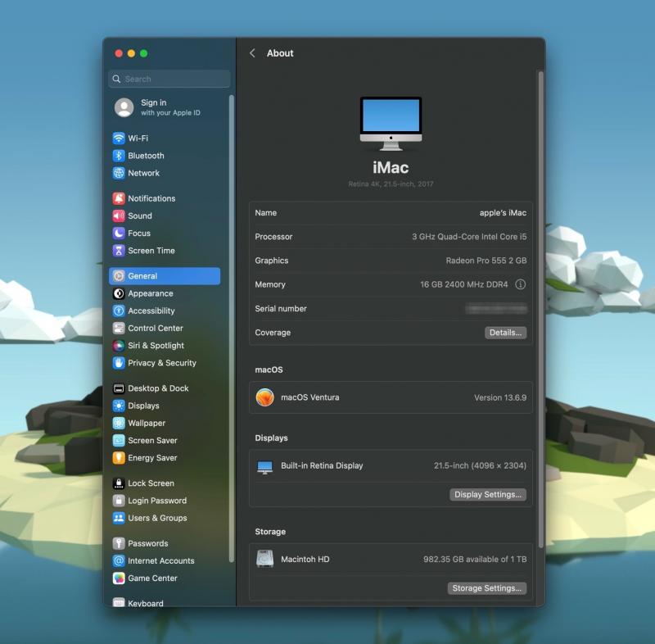Select the Sound speaker icon
The height and width of the screenshot is (644, 655).
(x=119, y=215)
